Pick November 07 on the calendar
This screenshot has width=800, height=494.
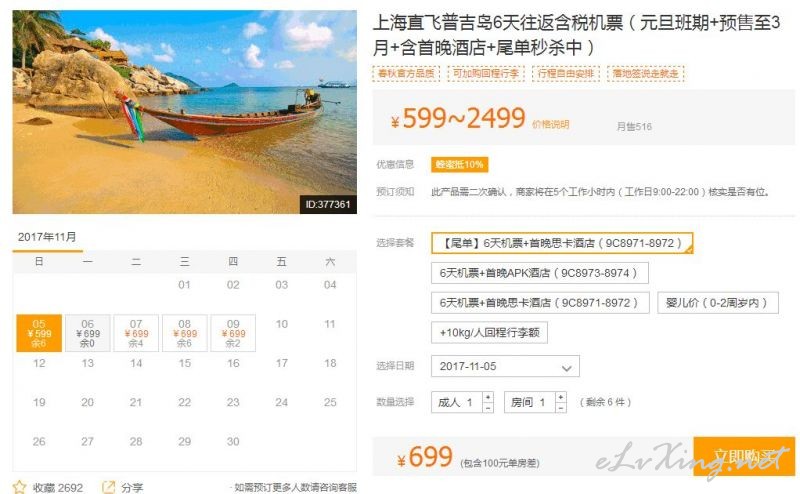coord(136,333)
